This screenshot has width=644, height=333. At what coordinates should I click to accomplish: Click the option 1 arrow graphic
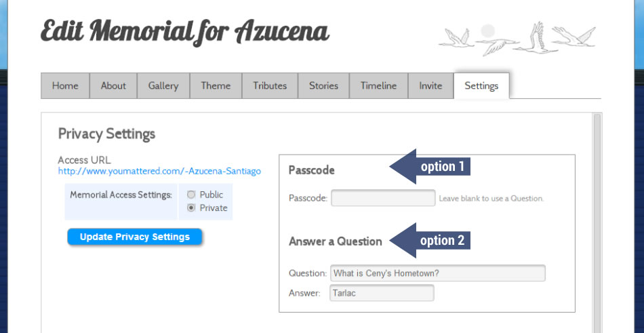[430, 167]
